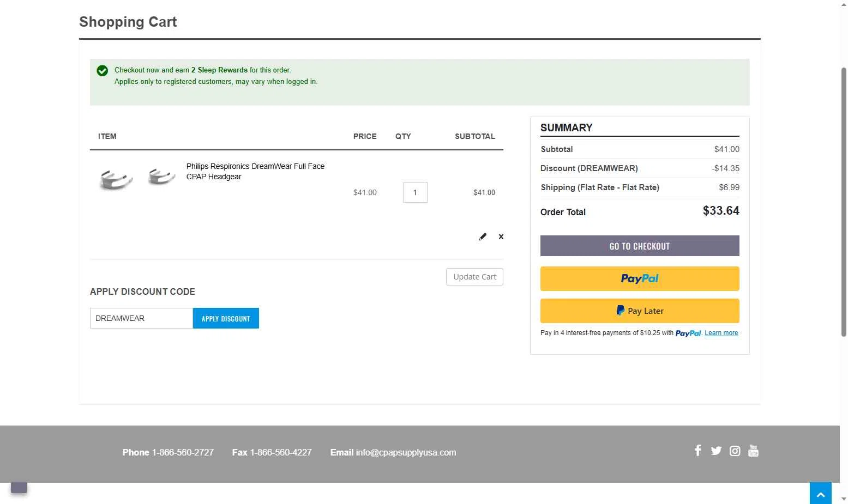Open Philips Respironics DreamWear Headgear product link
This screenshot has height=504, width=848.
tap(255, 171)
